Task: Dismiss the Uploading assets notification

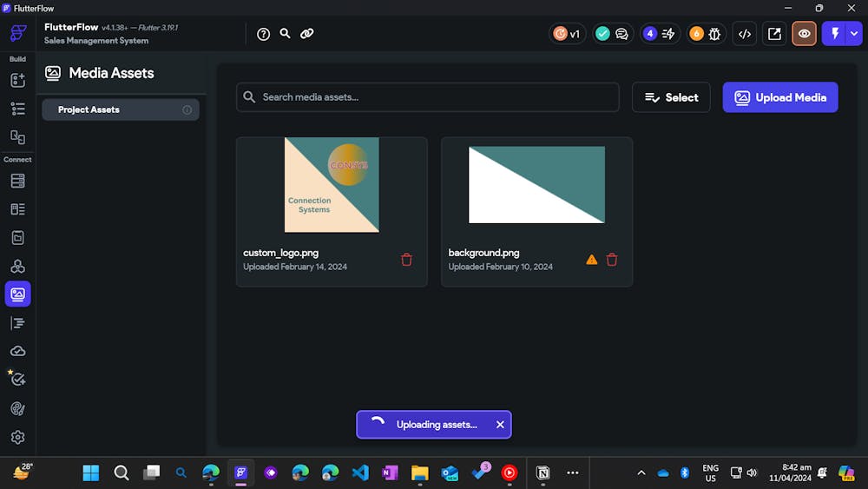Action: coord(500,424)
